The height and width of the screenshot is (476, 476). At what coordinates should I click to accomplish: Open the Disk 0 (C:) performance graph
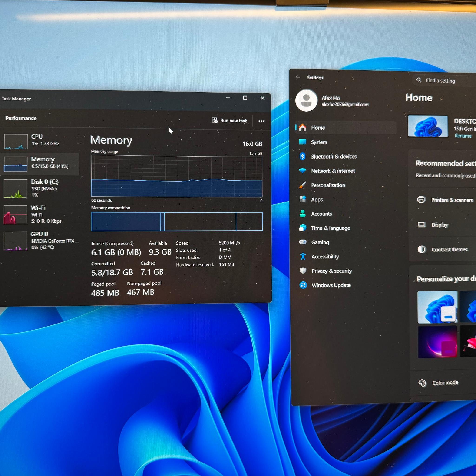pyautogui.click(x=16, y=188)
